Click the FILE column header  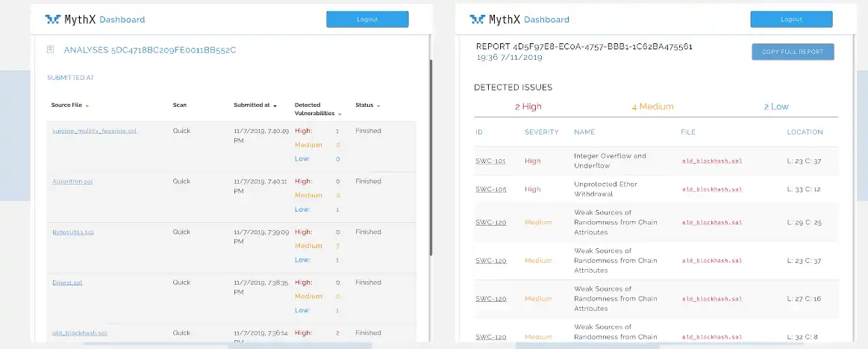pyautogui.click(x=688, y=132)
